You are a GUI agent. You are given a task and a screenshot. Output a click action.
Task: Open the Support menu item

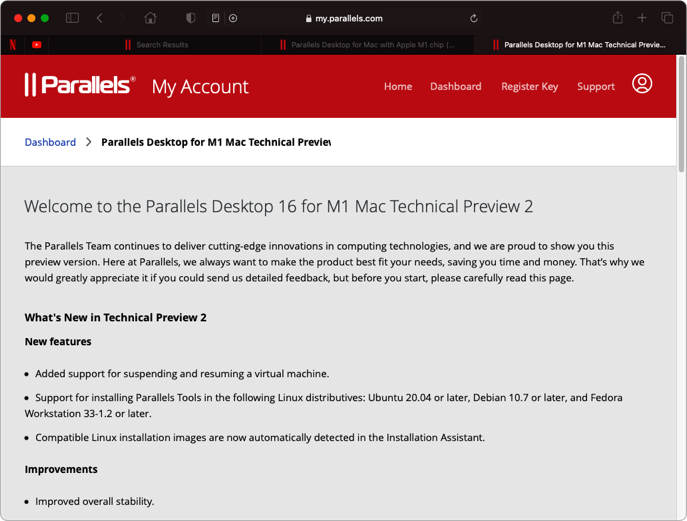[x=596, y=86]
